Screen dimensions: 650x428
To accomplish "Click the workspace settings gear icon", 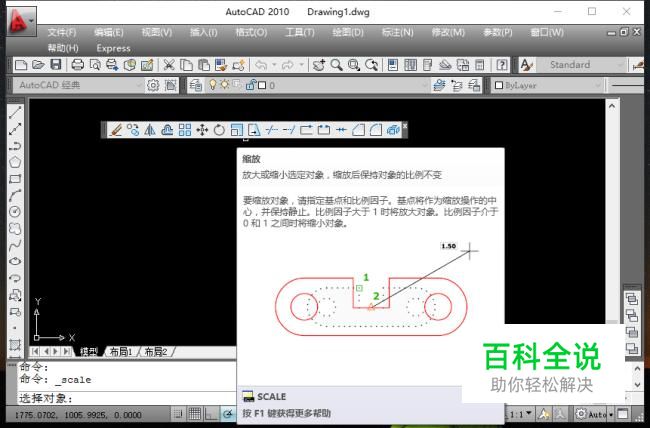I will (x=153, y=85).
